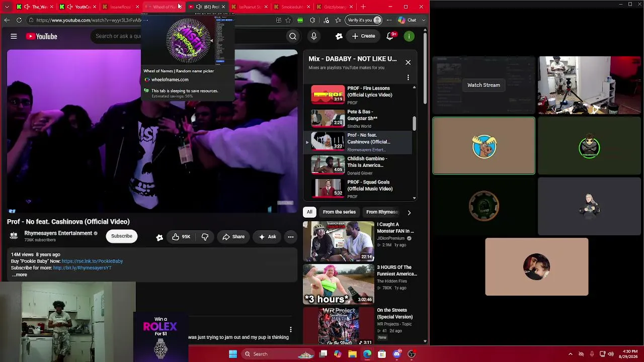Image resolution: width=644 pixels, height=362 pixels.
Task: Subscribe to Rhymesayers Entertainment
Action: point(122,236)
